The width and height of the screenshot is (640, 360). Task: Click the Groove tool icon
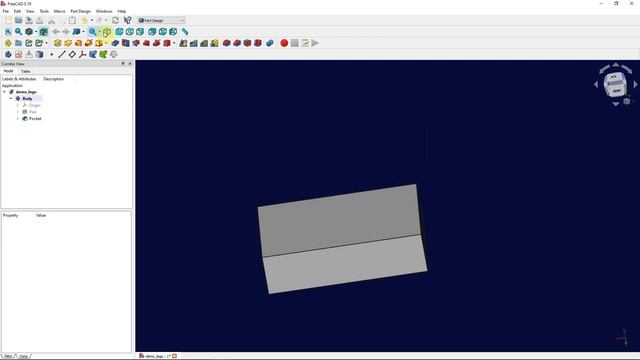tap(136, 43)
